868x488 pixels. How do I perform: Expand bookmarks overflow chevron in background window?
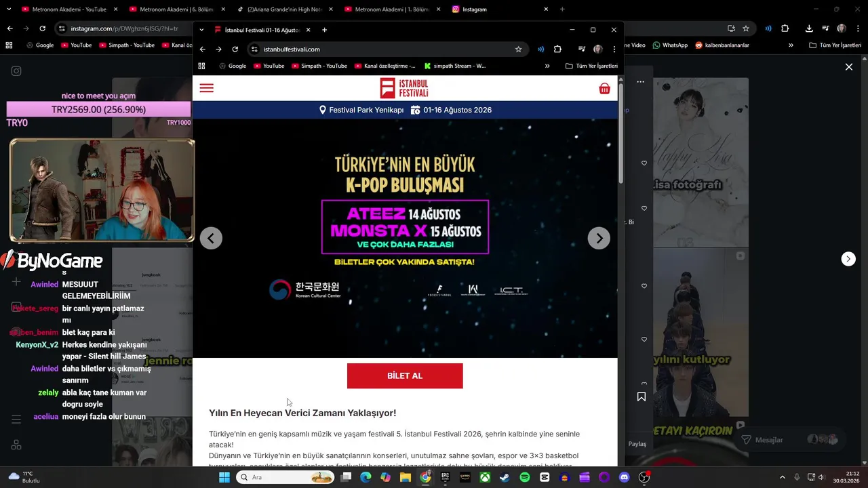(x=791, y=45)
